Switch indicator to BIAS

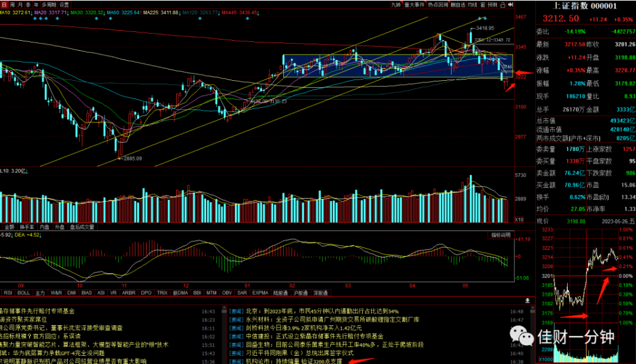point(87,293)
